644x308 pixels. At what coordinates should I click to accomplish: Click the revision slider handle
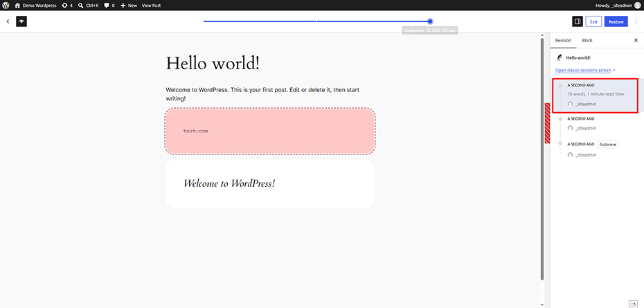pyautogui.click(x=430, y=21)
